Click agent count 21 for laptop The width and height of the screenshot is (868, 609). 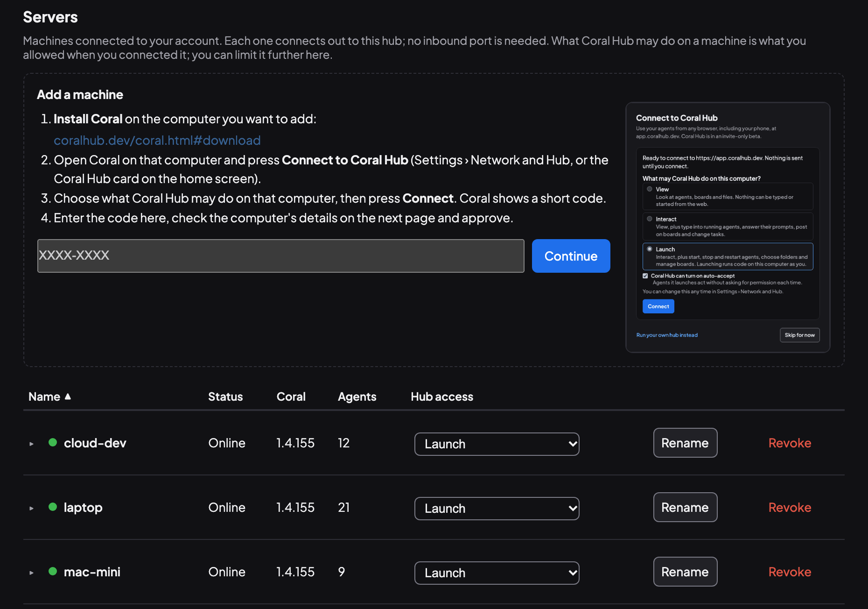[343, 507]
